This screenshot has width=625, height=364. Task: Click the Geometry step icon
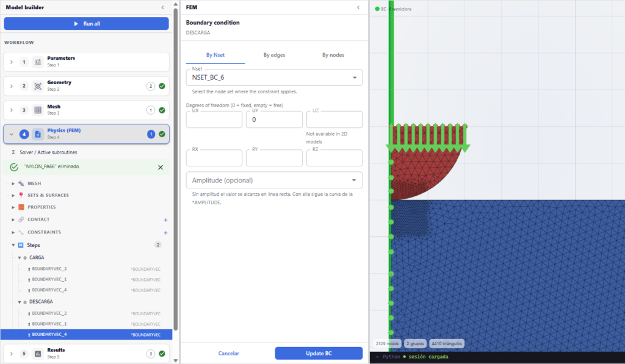38,86
